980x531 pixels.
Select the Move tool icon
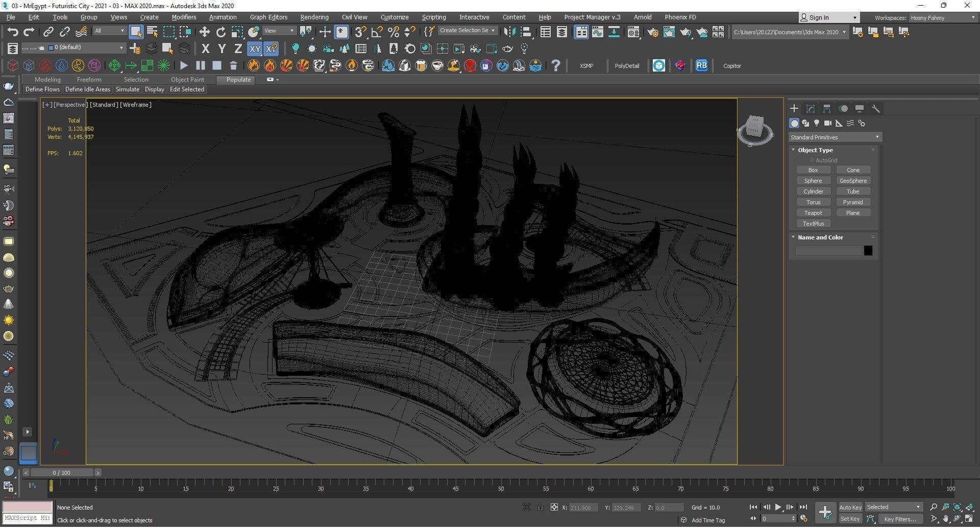pyautogui.click(x=204, y=32)
